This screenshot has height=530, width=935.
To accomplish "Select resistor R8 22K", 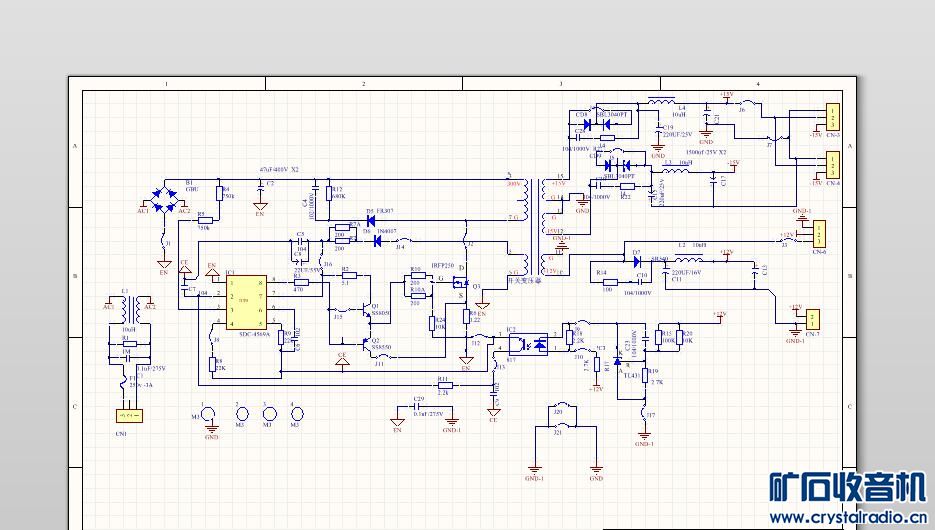I will [212, 364].
